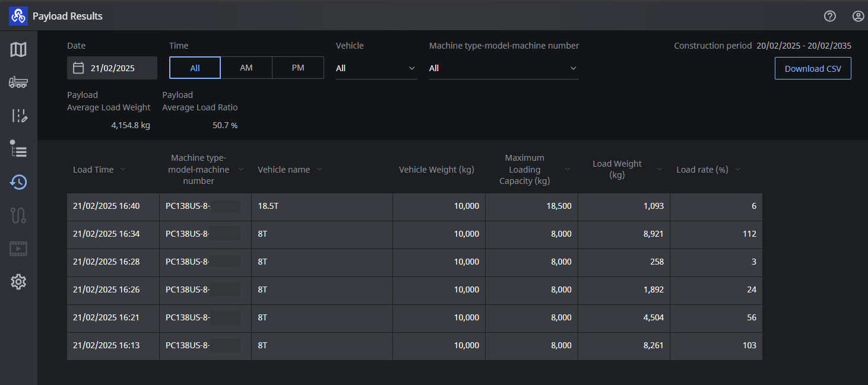Screen dimensions: 868x385
Task: Click the 18.5T vehicle name cell
Action: pyautogui.click(x=322, y=206)
